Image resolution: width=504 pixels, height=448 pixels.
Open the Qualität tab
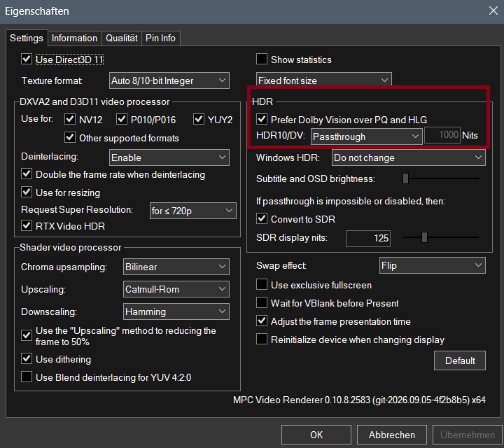122,38
